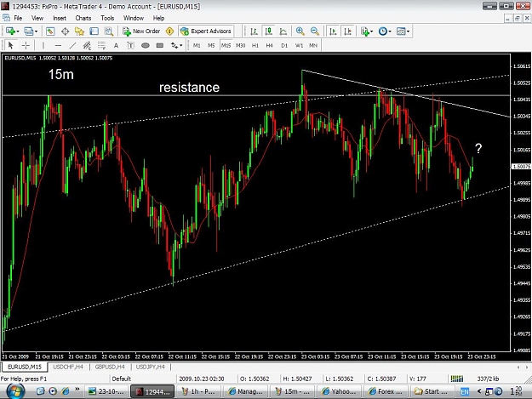This screenshot has height=399, width=532.
Task: Switch chart to Candlesticks style
Action: (x=269, y=31)
